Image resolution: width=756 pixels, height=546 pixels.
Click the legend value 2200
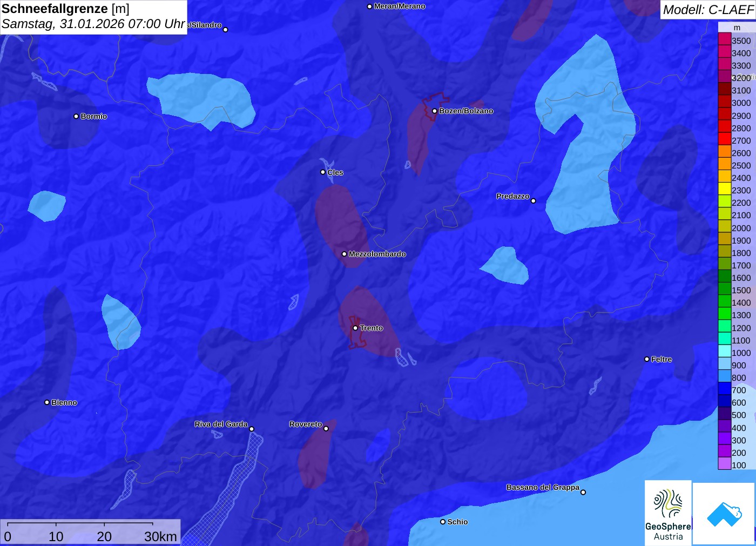[x=741, y=203]
